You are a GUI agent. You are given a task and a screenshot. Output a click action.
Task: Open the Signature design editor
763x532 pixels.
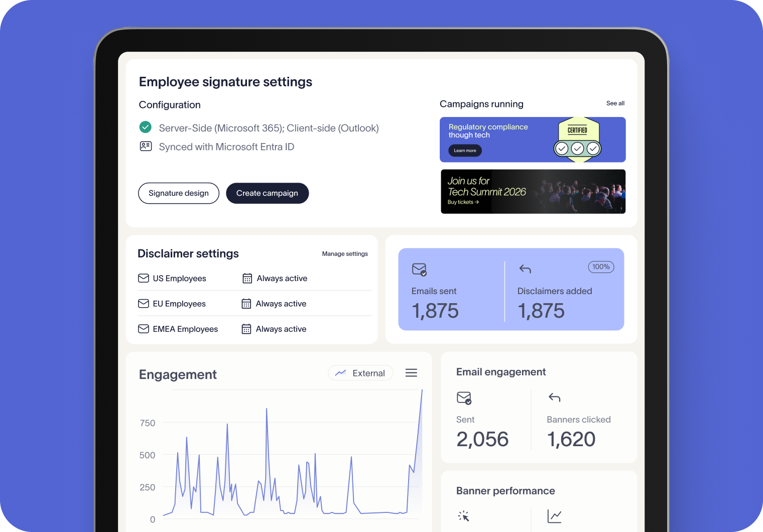point(178,193)
